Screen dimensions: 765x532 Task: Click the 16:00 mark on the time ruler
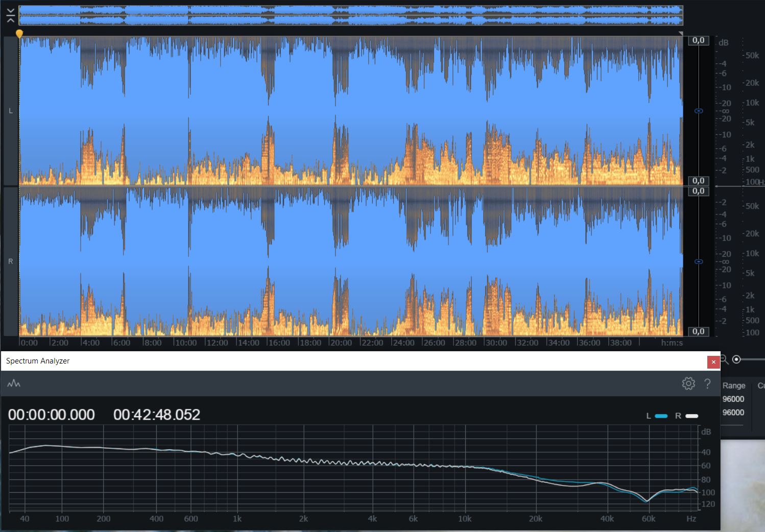279,343
